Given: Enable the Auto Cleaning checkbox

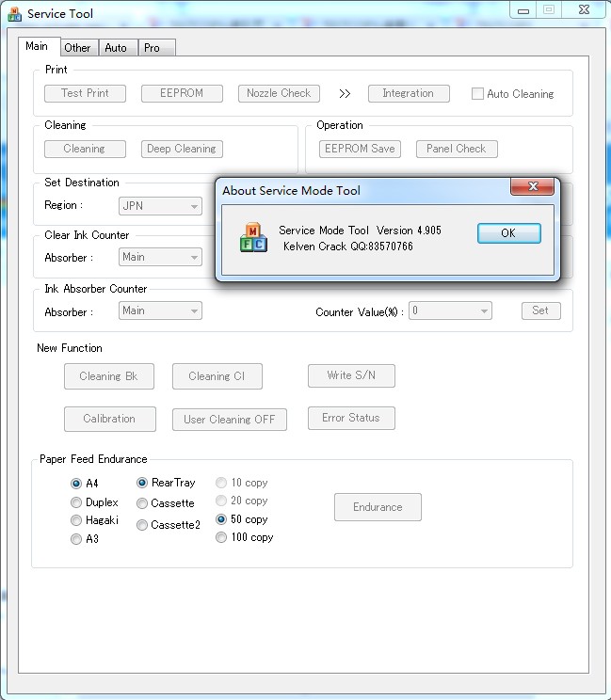Looking at the screenshot, I should [477, 94].
